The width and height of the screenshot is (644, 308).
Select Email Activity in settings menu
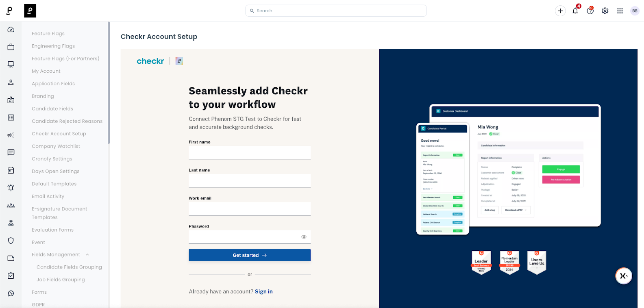(48, 197)
